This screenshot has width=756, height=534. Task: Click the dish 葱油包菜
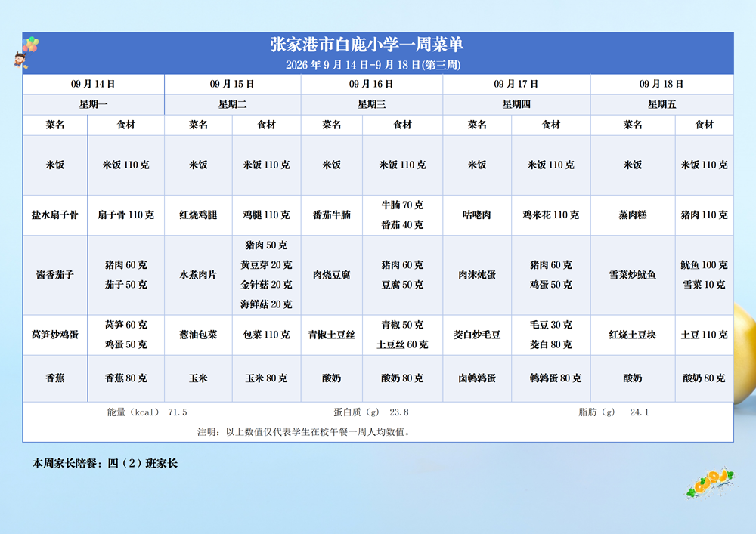click(198, 335)
